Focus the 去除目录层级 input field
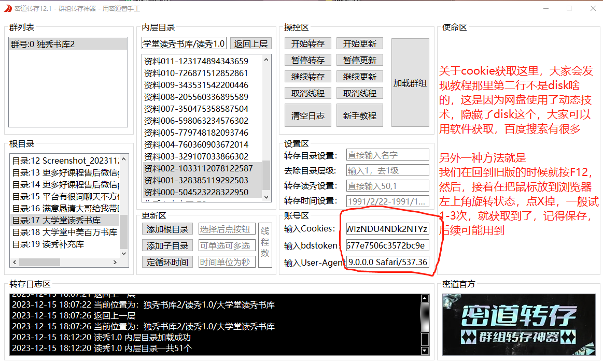The height and width of the screenshot is (364, 603). 388,170
